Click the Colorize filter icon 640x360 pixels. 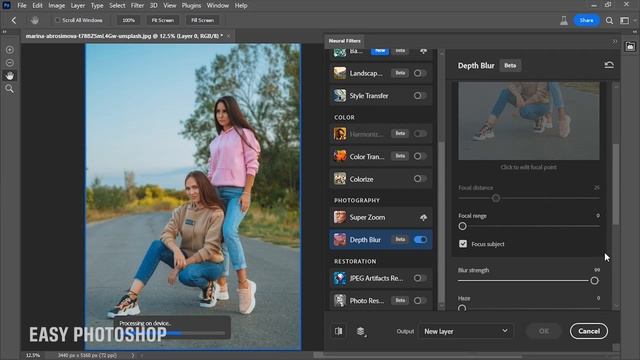[340, 179]
